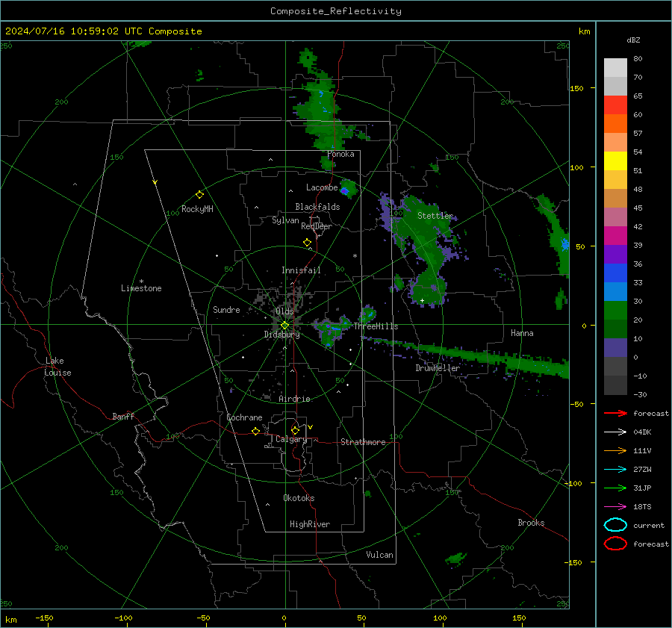The height and width of the screenshot is (628, 672).
Task: Click the Stettler label
Action: pos(435,216)
